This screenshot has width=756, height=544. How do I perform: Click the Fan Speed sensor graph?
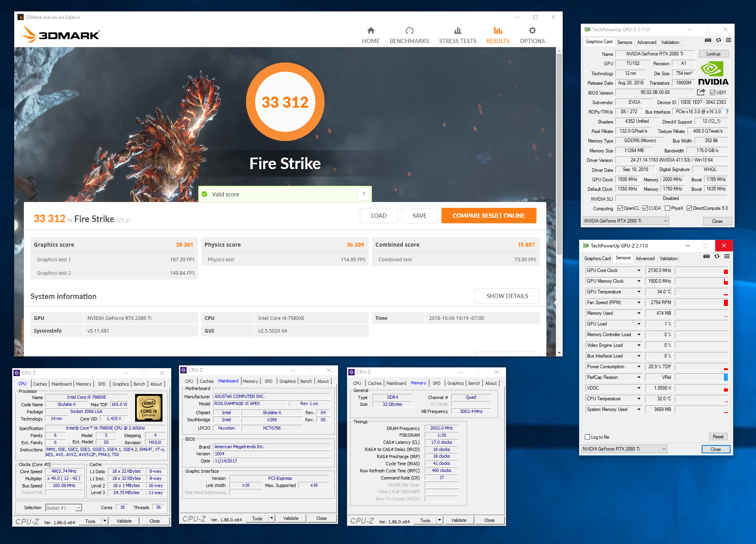(701, 302)
